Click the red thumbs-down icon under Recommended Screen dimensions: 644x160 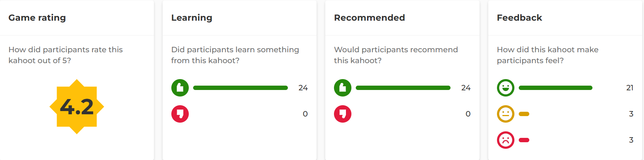(343, 114)
